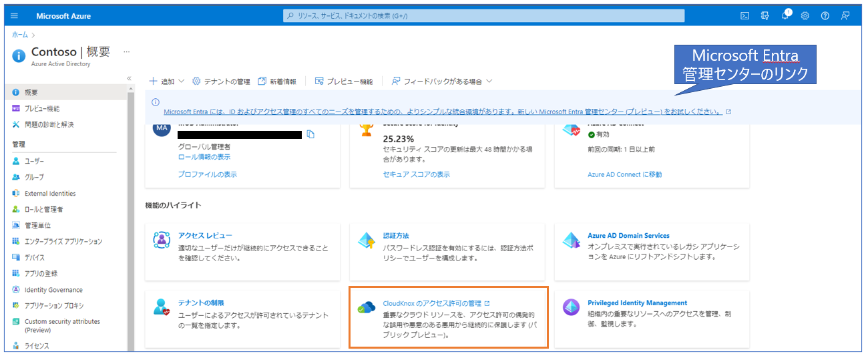Click the MA avatar circle
The height and width of the screenshot is (356, 868).
(x=162, y=128)
